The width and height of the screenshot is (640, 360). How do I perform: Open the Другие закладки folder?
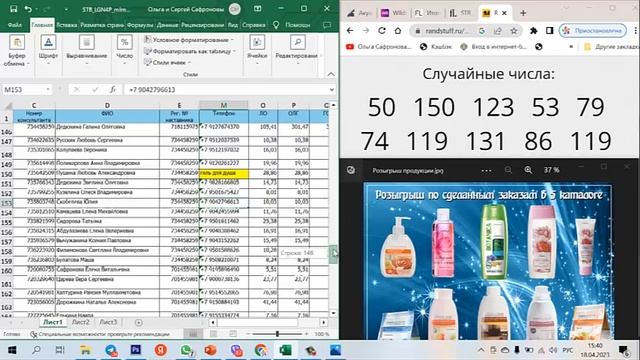pos(611,47)
